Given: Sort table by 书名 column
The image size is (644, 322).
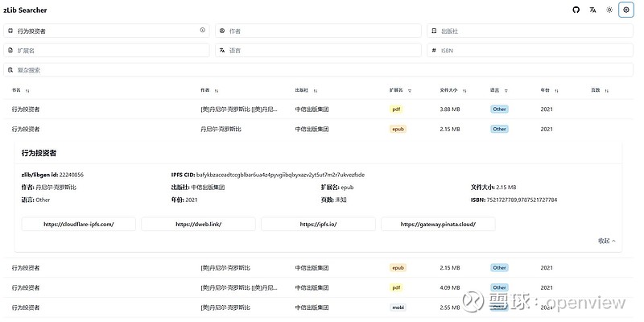Looking at the screenshot, I should click(27, 90).
